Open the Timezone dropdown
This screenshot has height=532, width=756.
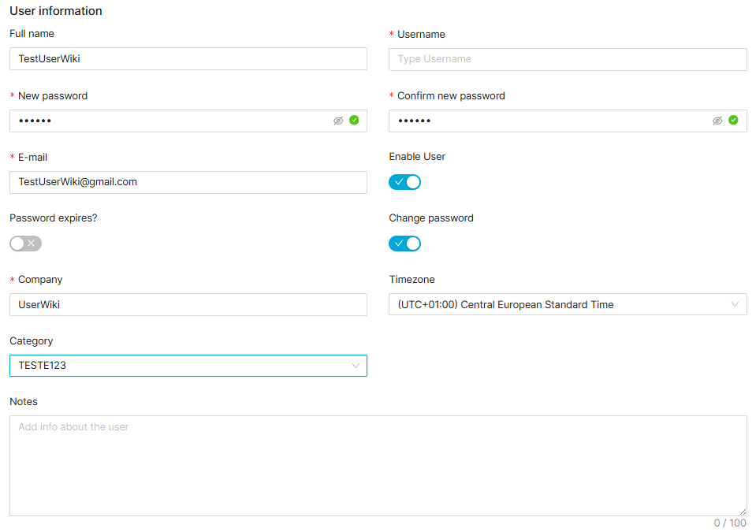567,304
